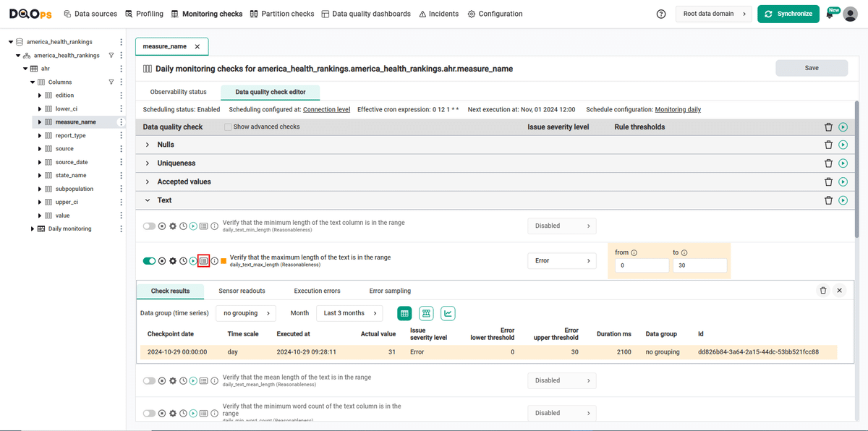Run the daily_text_max_length check

193,261
